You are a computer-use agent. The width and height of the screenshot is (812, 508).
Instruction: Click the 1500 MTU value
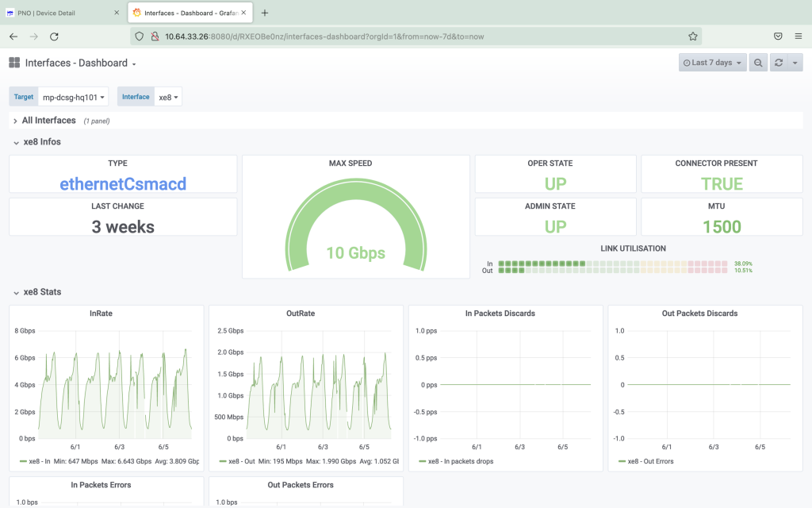pos(722,227)
